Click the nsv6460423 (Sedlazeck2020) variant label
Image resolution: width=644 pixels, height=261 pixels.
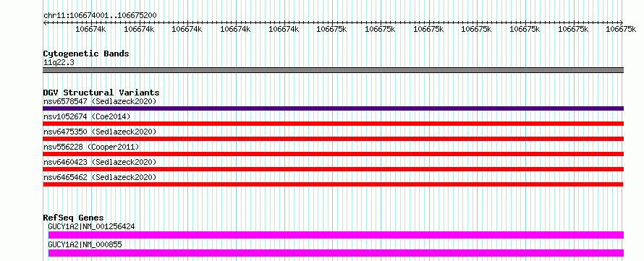(100, 162)
